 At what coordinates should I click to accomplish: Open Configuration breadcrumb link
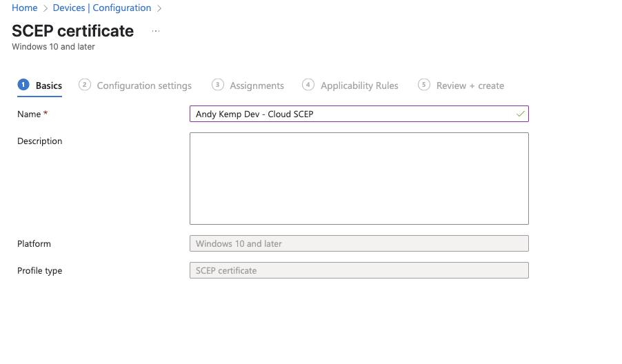pos(122,8)
